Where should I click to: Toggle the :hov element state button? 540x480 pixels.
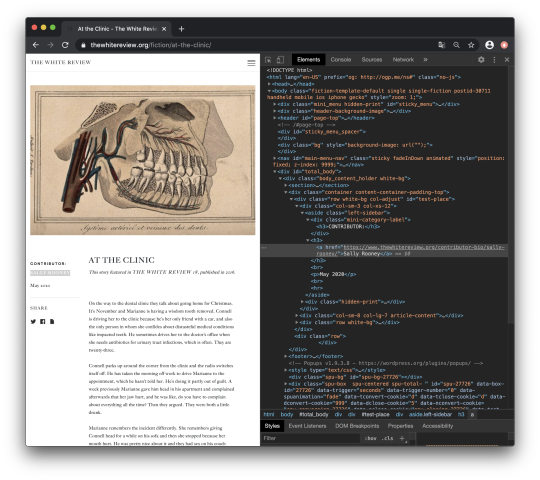(x=371, y=438)
